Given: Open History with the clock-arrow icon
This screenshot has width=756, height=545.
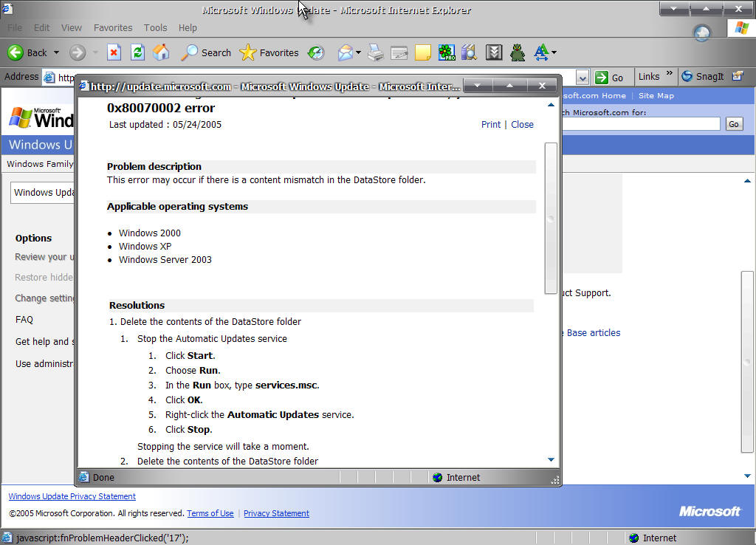Looking at the screenshot, I should pos(316,52).
